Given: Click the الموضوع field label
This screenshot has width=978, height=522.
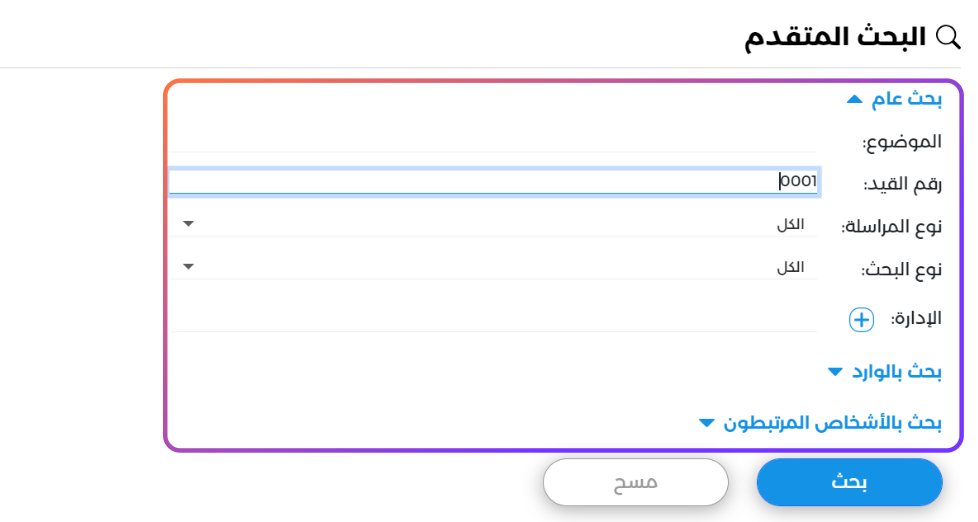Looking at the screenshot, I should 902,142.
